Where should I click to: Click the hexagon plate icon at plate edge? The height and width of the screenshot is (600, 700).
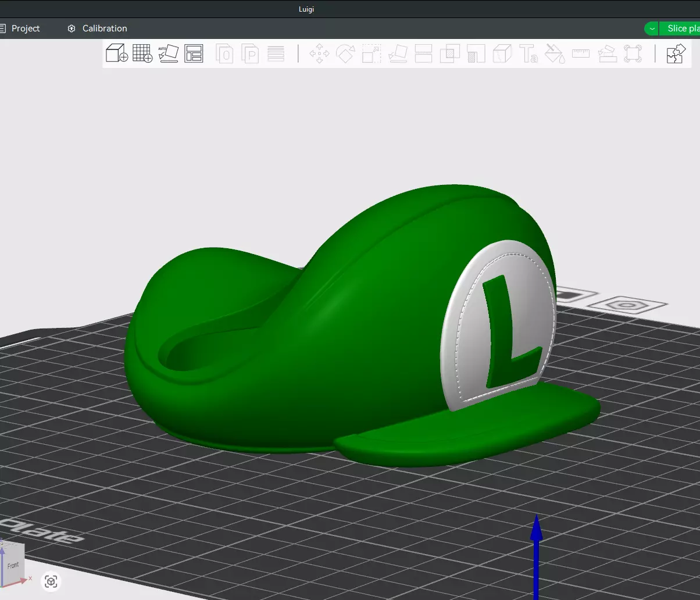626,304
